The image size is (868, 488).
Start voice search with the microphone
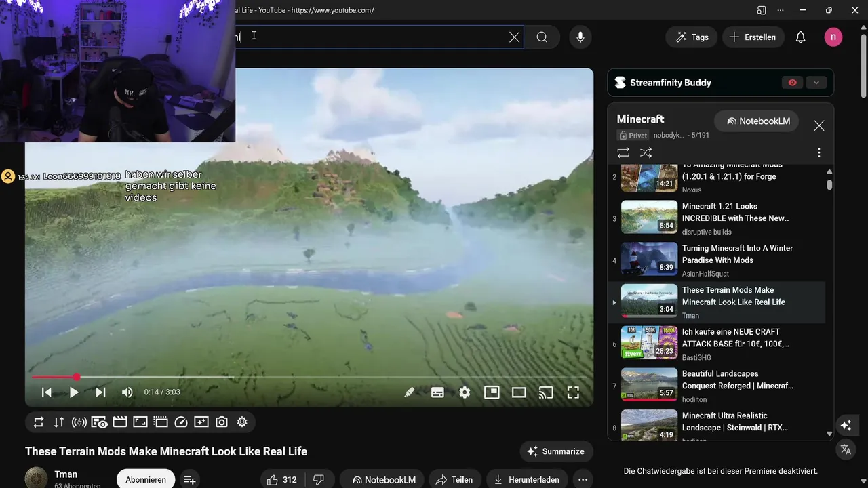click(580, 37)
